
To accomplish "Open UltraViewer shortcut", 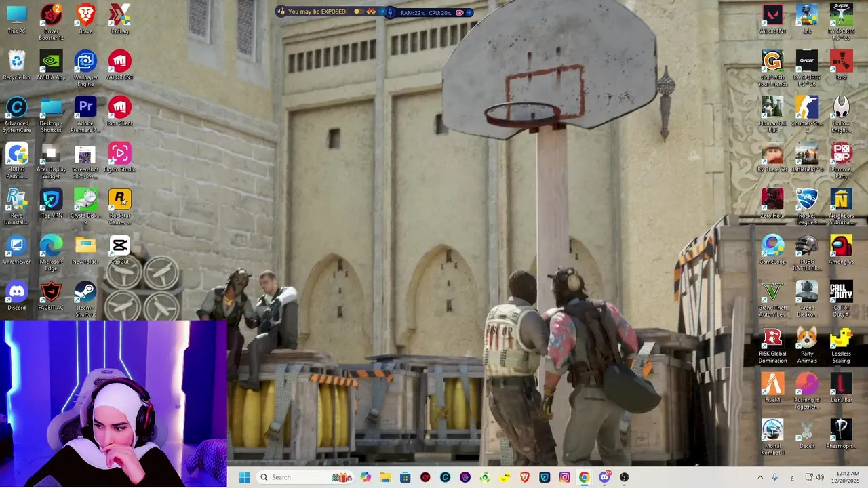I will pyautogui.click(x=16, y=249).
